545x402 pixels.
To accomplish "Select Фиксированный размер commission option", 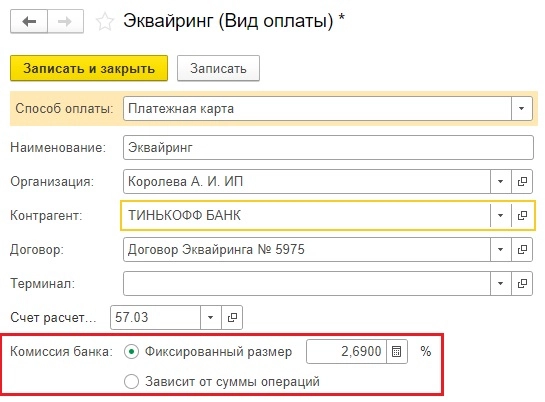I will pos(131,352).
